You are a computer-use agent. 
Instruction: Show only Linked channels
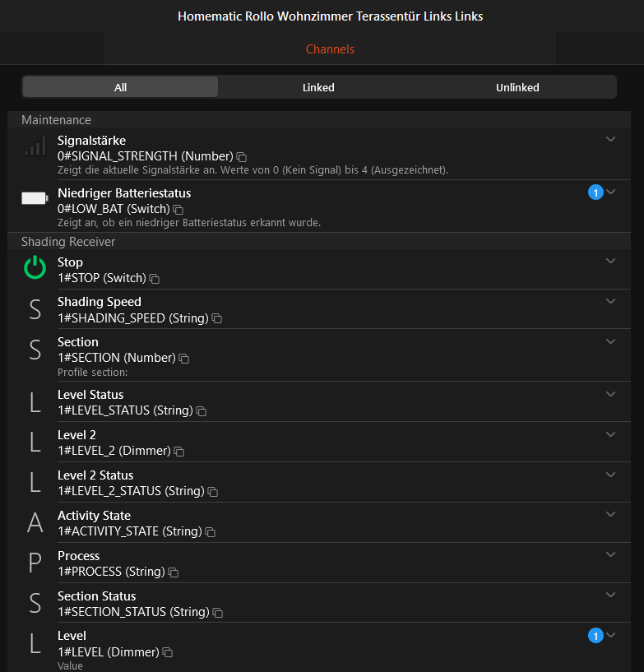click(x=318, y=87)
